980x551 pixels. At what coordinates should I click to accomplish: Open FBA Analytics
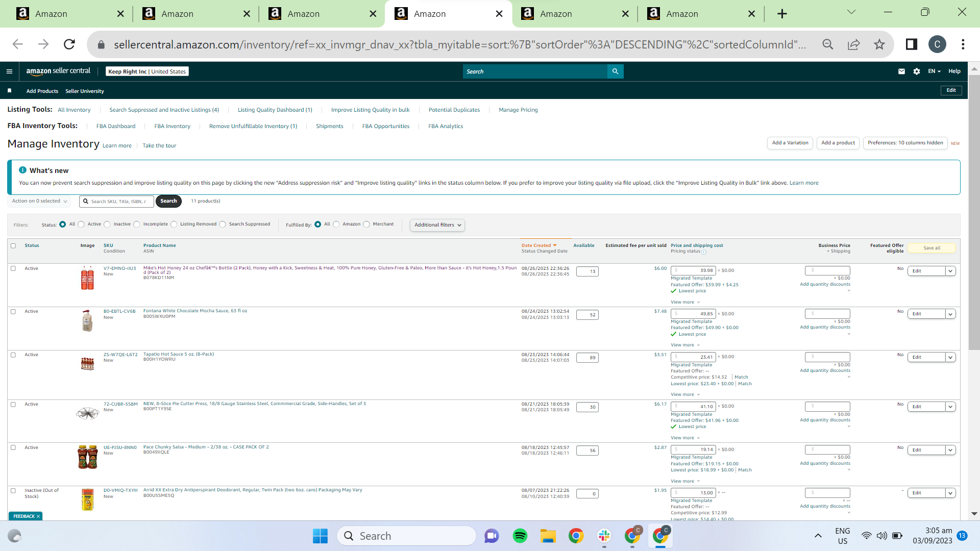[x=446, y=127]
